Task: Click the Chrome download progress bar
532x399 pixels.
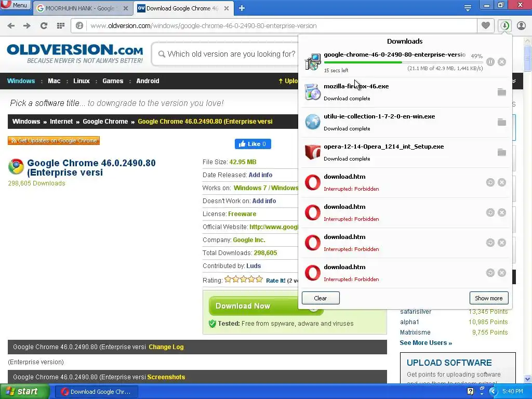Action: click(403, 62)
